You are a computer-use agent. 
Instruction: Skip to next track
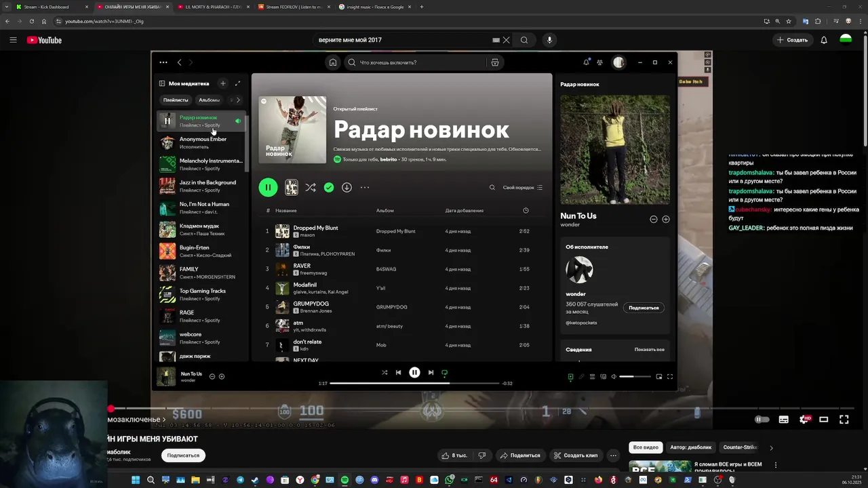coord(431,372)
